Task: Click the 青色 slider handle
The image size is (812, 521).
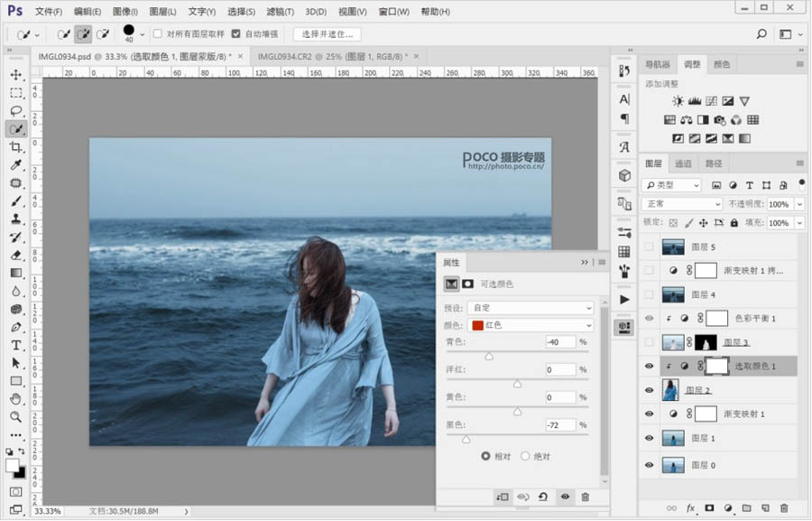Action: click(x=489, y=356)
